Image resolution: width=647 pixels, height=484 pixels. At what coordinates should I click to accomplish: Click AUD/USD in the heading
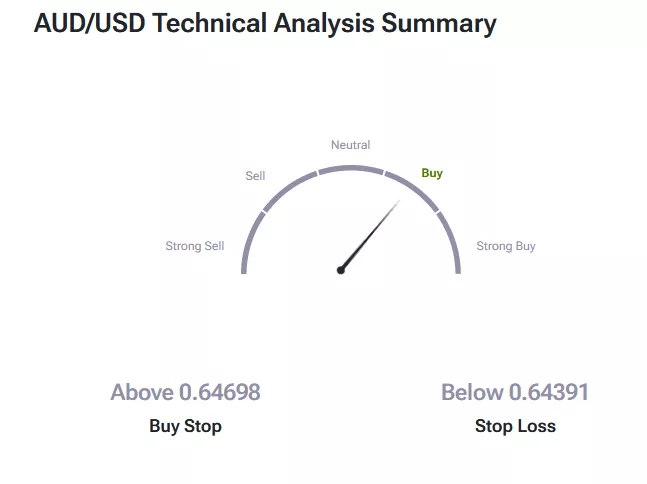coord(88,24)
